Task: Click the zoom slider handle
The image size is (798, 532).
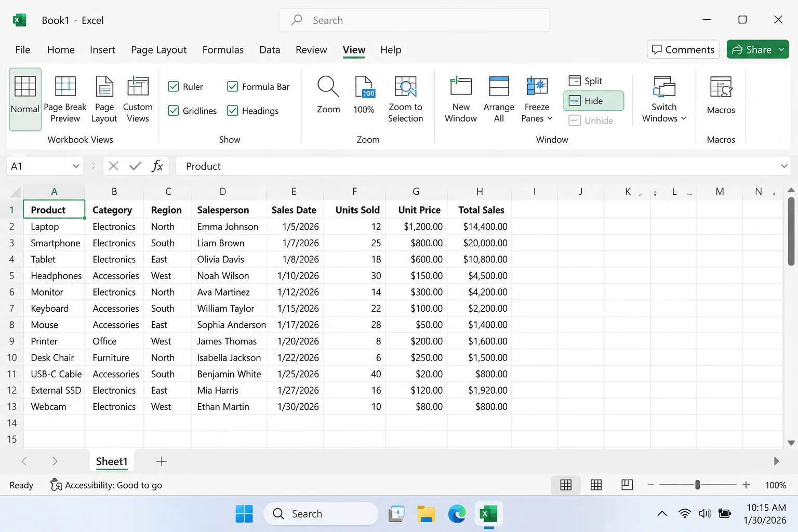Action: click(698, 485)
